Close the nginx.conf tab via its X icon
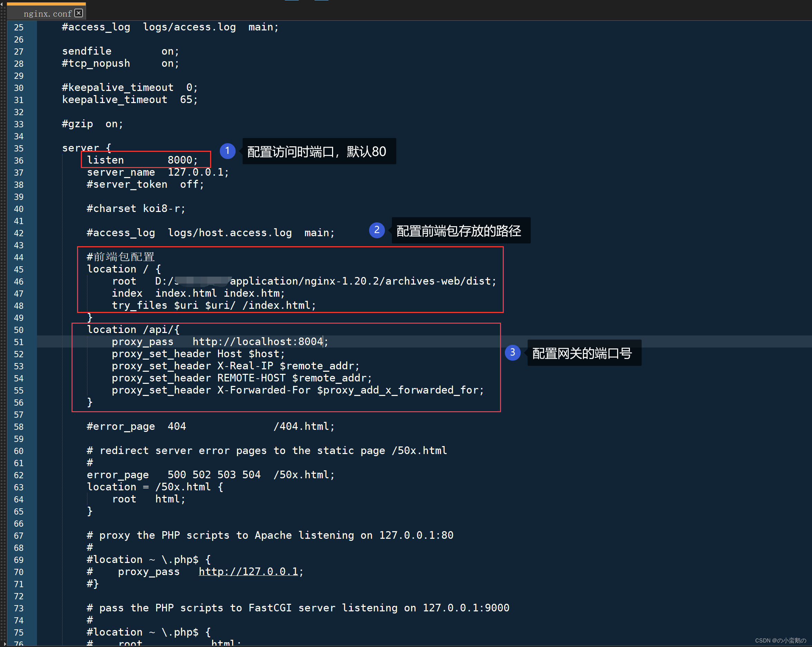Image resolution: width=812 pixels, height=647 pixels. tap(79, 13)
